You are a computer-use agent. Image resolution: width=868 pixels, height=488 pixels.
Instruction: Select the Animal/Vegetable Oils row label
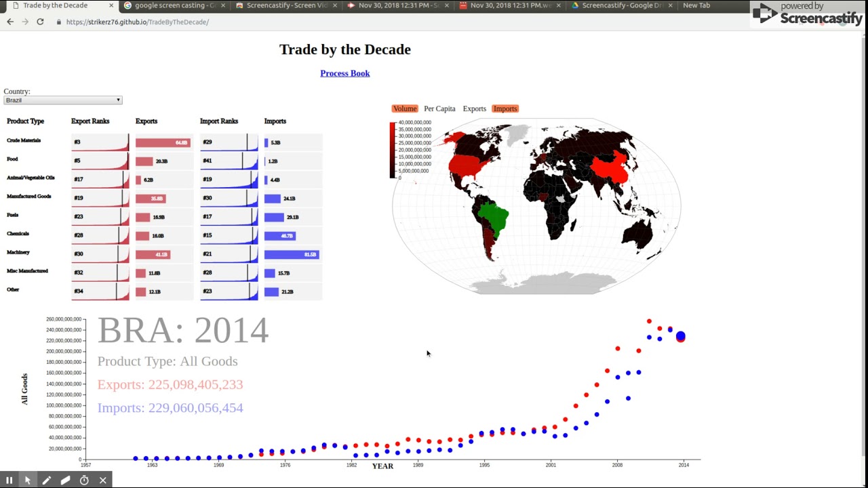31,178
